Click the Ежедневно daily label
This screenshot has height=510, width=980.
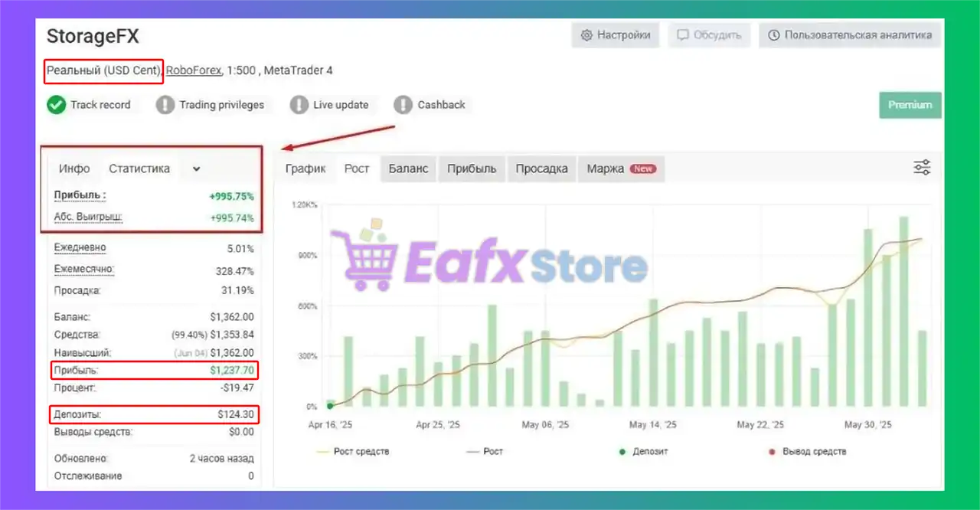click(80, 248)
